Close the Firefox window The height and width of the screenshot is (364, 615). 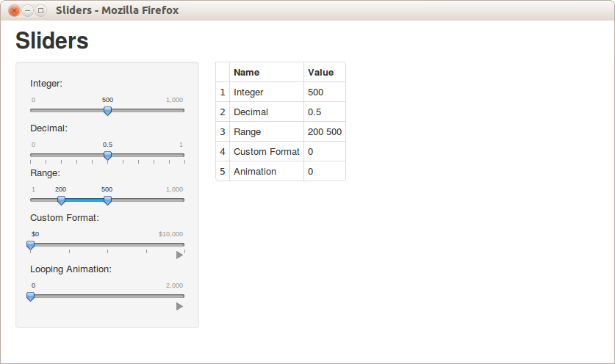[x=14, y=10]
